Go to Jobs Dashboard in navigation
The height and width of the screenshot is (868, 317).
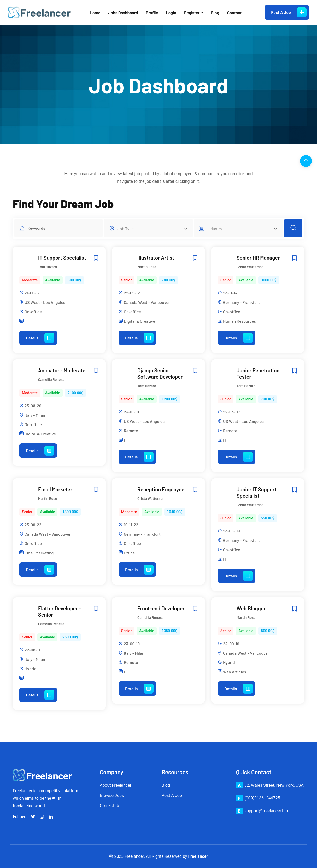123,13
